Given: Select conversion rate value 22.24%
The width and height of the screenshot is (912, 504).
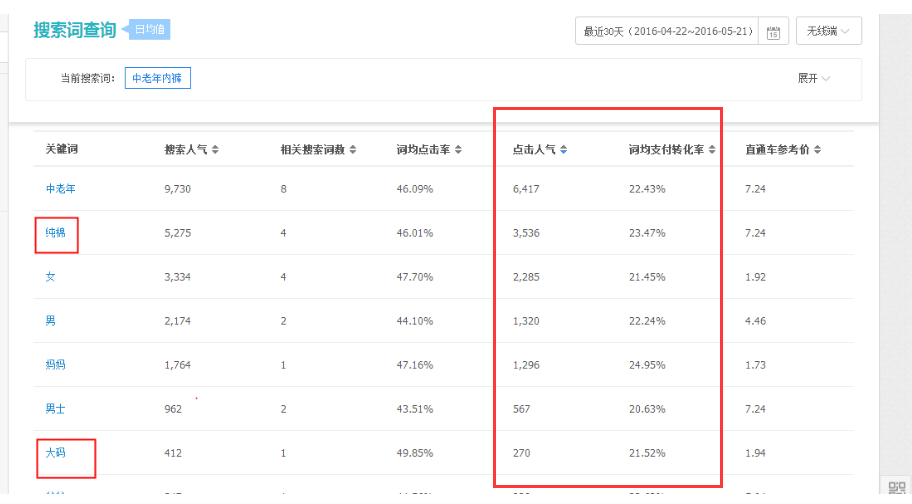Looking at the screenshot, I should coord(647,321).
